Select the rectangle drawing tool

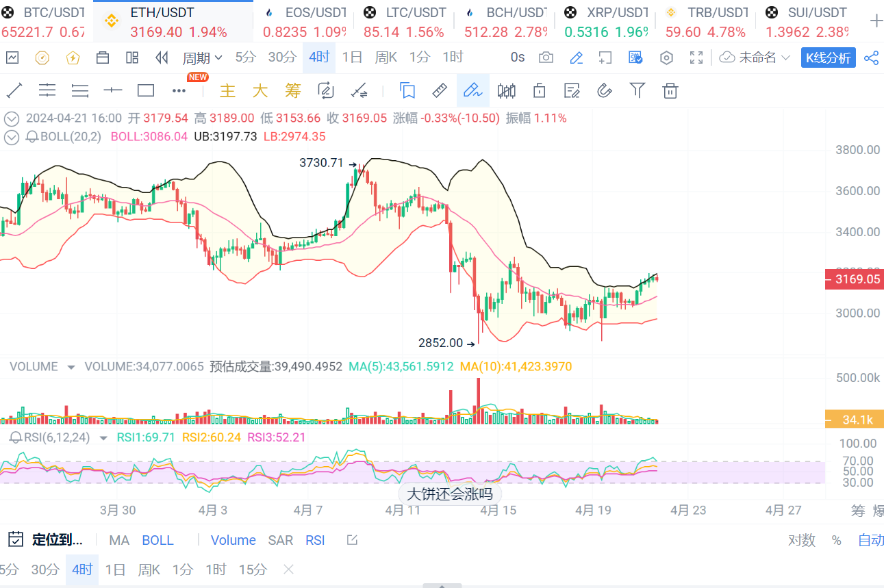146,90
